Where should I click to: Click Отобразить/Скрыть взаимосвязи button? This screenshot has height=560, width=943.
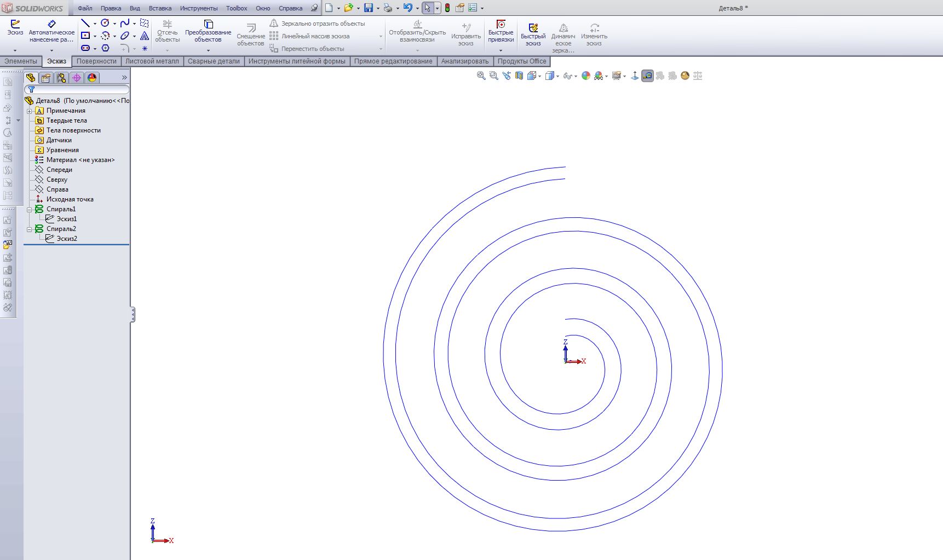click(x=417, y=31)
